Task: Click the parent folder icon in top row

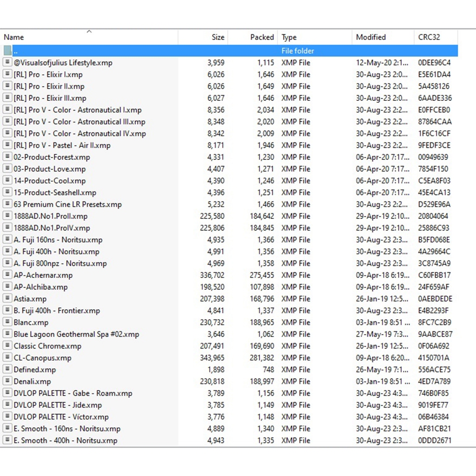Action: click(x=7, y=51)
